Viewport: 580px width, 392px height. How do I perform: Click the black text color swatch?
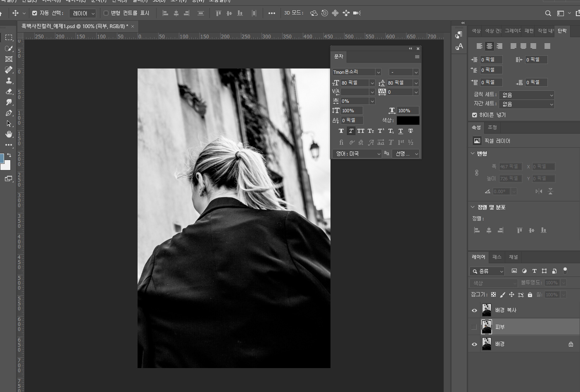click(x=408, y=120)
